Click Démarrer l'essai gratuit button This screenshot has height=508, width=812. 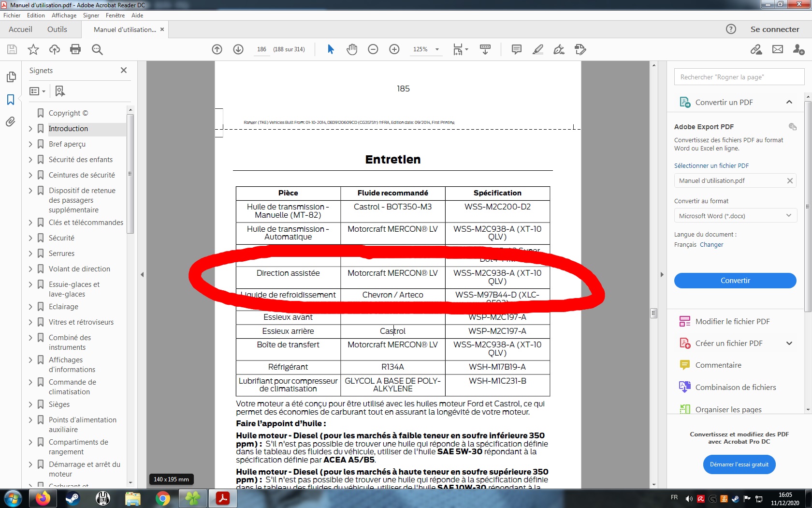point(739,464)
